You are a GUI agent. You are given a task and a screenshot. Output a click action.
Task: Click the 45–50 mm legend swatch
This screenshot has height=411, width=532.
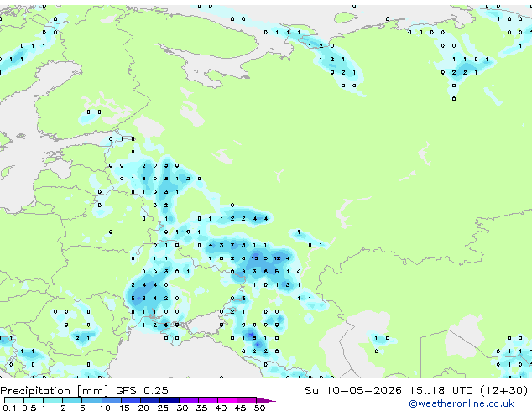[247, 400]
